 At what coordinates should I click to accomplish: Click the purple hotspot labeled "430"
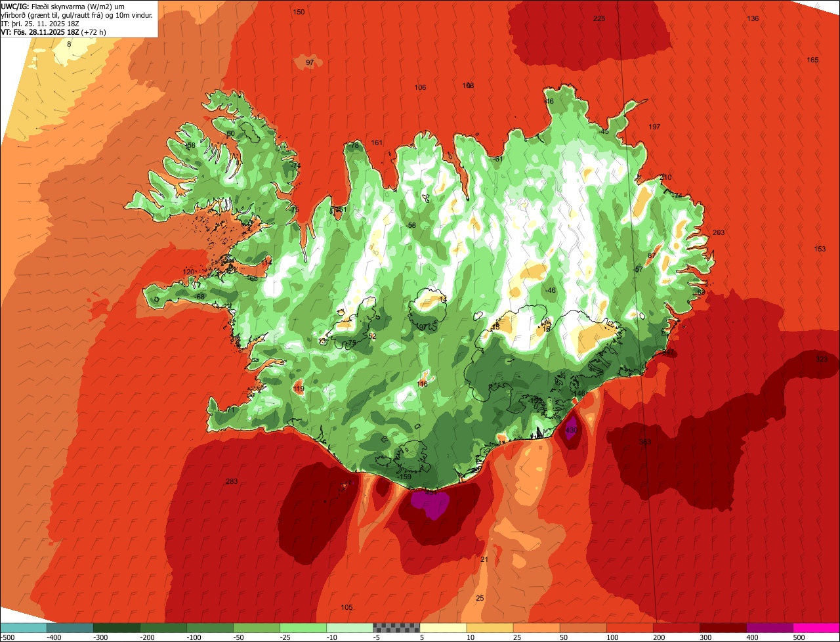pyautogui.click(x=572, y=430)
